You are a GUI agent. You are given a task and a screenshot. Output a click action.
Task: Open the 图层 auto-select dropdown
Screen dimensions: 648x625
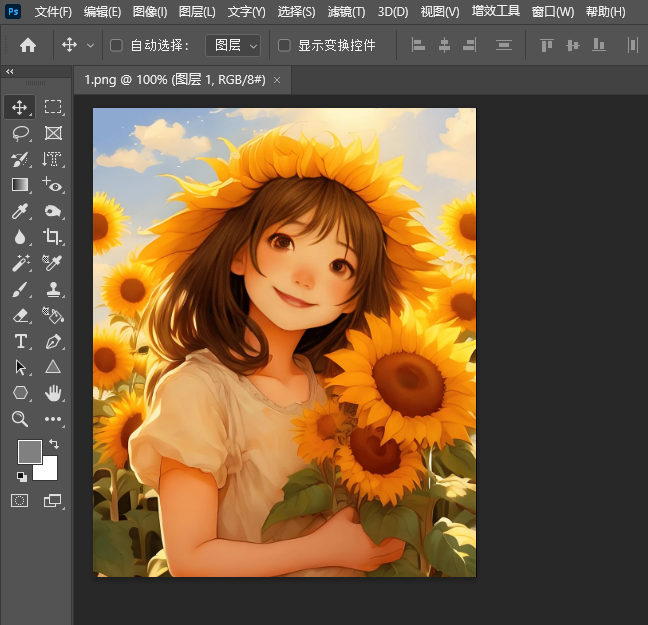tap(233, 45)
